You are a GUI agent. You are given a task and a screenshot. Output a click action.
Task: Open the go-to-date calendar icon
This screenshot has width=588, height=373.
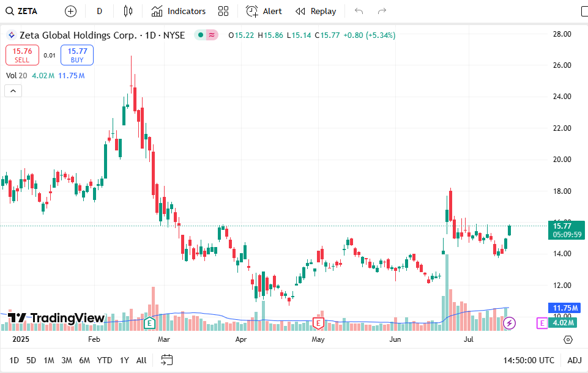coord(167,360)
